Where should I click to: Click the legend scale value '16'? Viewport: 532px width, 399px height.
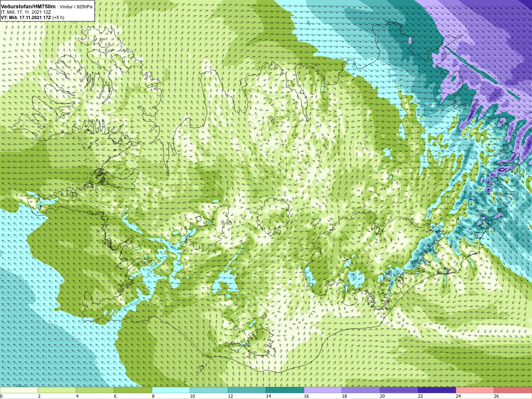(x=306, y=396)
